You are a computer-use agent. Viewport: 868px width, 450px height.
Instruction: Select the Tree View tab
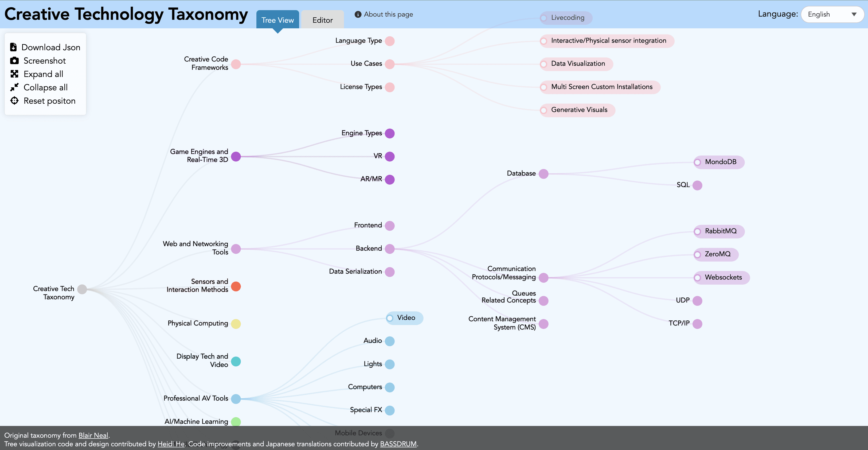[x=277, y=20]
